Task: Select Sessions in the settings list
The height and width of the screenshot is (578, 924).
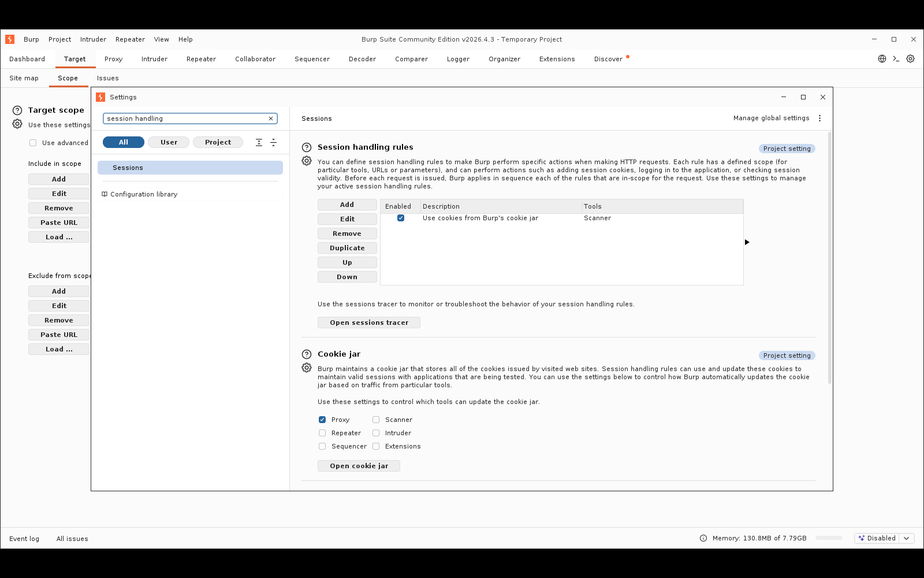Action: pyautogui.click(x=190, y=168)
